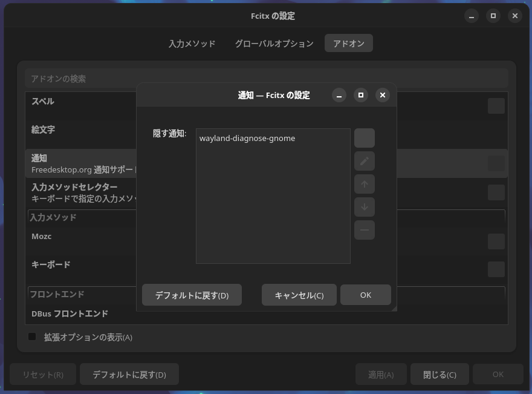Click the 適用(A) button
The width and height of the screenshot is (532, 394).
(381, 374)
